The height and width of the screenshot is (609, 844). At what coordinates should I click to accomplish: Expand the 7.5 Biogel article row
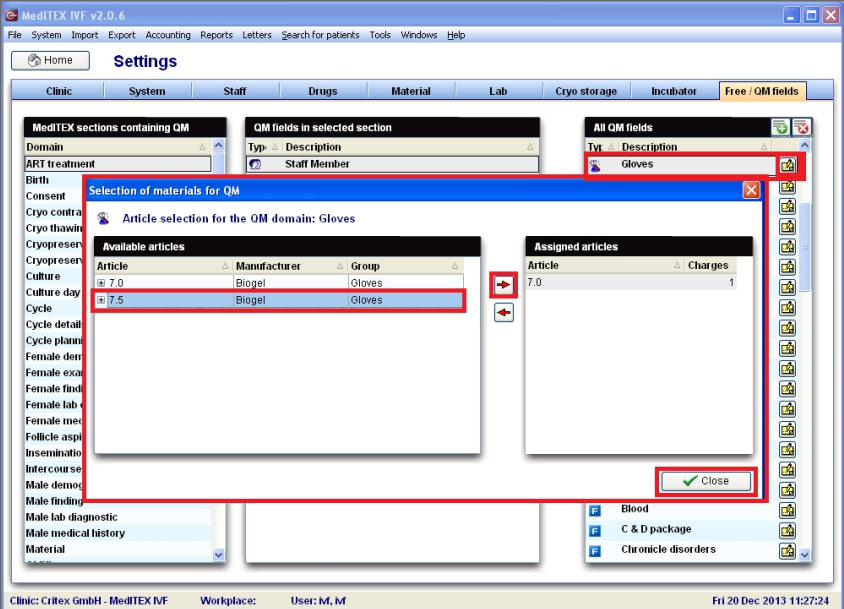[x=101, y=300]
